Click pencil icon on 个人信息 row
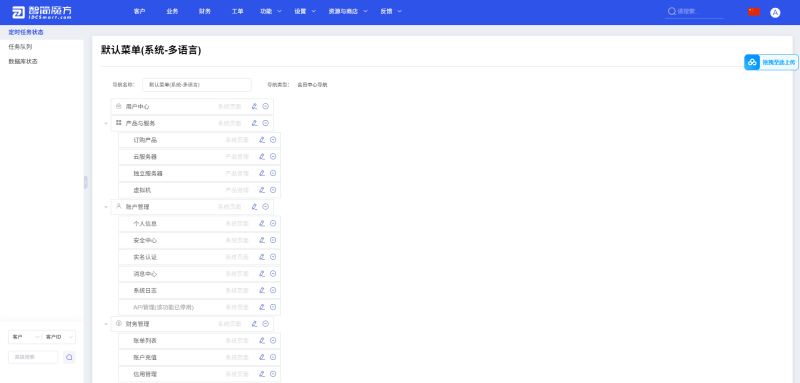Image resolution: width=800 pixels, height=383 pixels. tap(262, 223)
